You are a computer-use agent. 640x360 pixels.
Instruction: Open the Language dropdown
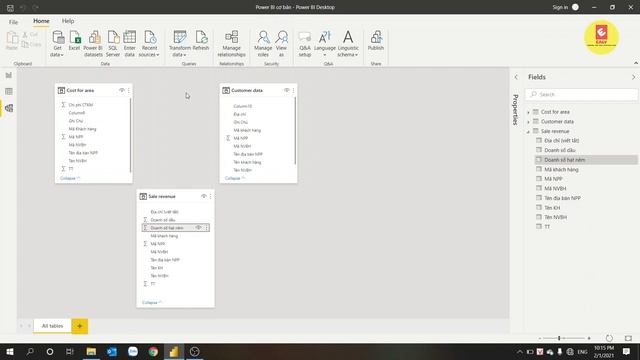[x=325, y=44]
